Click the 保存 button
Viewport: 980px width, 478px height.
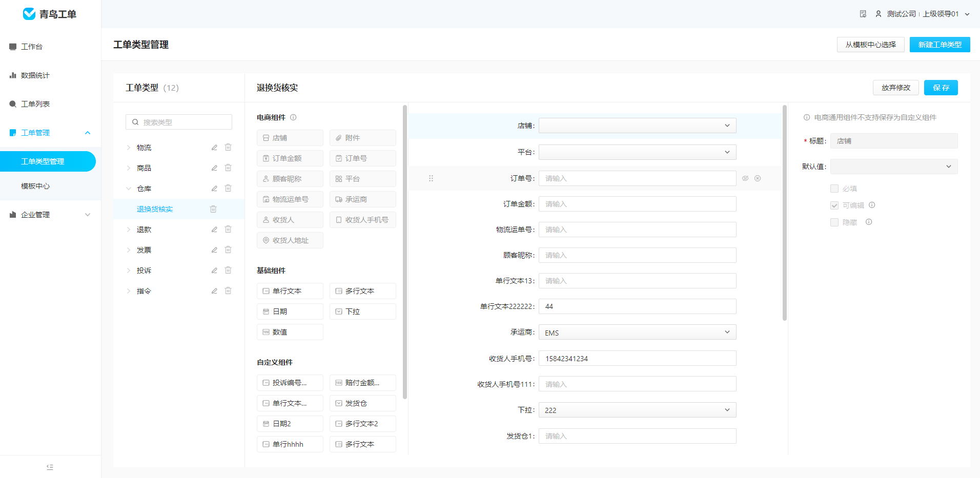tap(941, 88)
